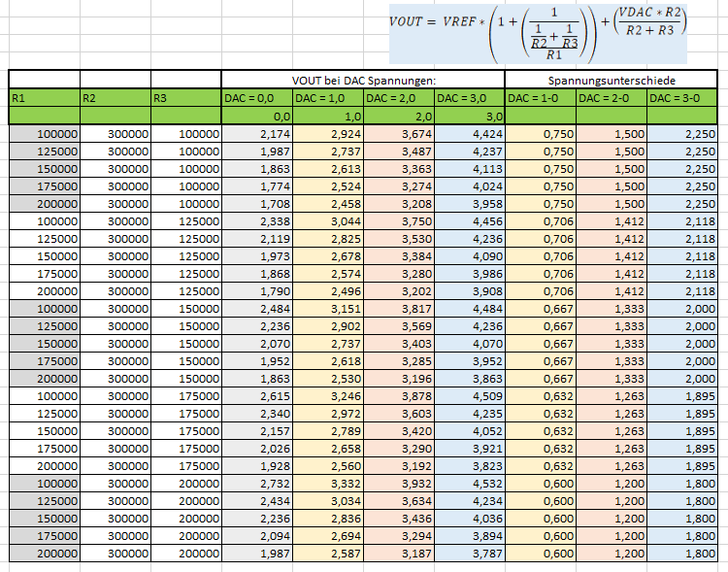Select the cell with value 1,774

(x=257, y=186)
